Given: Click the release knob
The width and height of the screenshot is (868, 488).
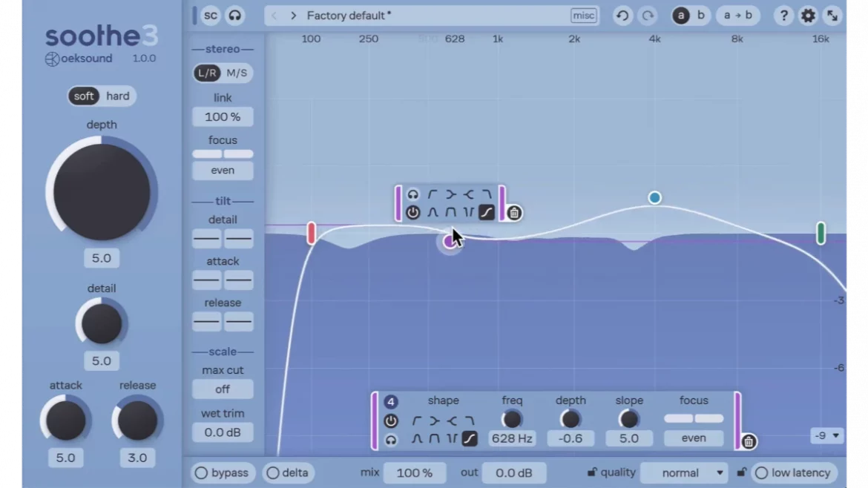Looking at the screenshot, I should pyautogui.click(x=137, y=421).
